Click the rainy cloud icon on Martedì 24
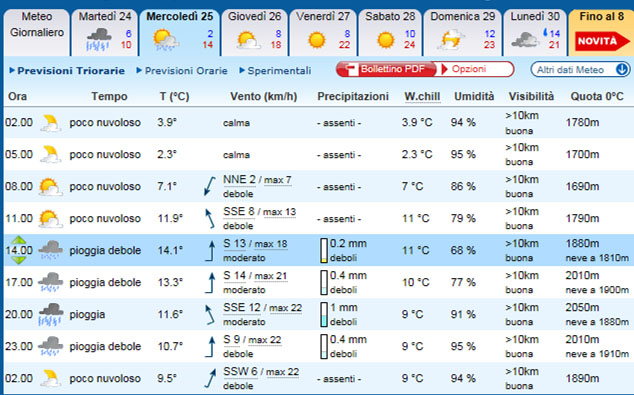The height and width of the screenshot is (395, 634). pos(98,40)
